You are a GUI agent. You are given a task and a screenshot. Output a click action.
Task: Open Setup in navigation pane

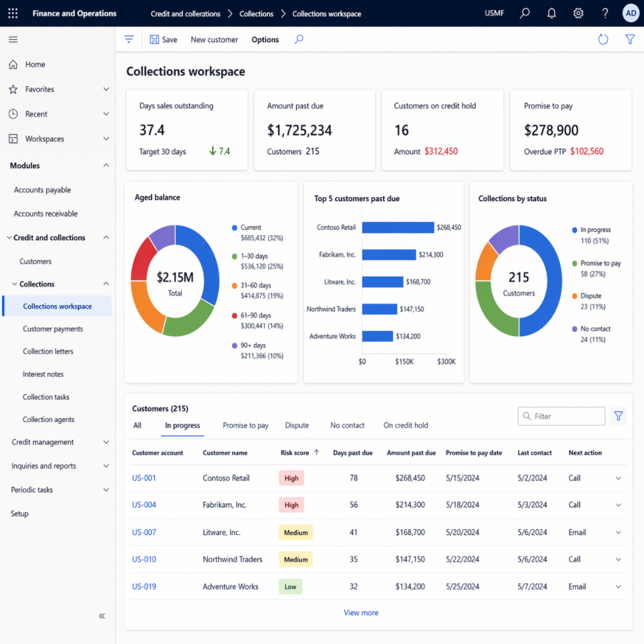[x=19, y=513]
